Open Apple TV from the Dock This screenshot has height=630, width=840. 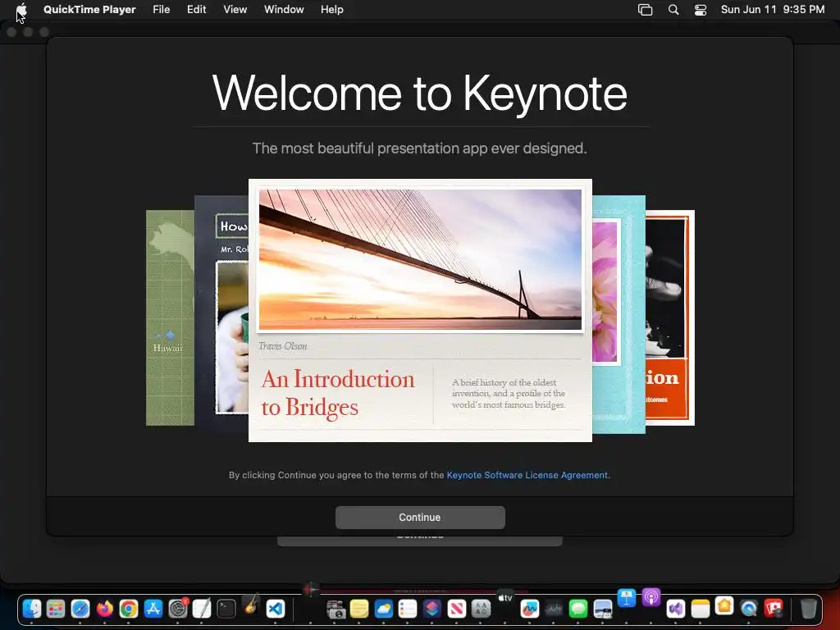pos(505,598)
